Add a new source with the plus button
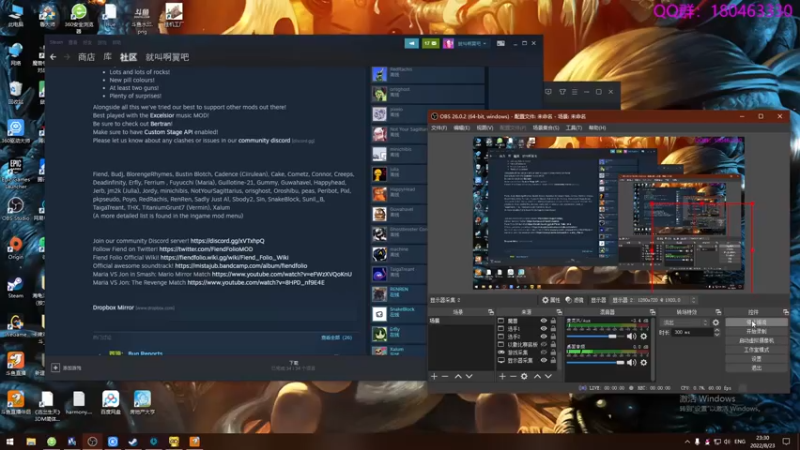 [503, 377]
